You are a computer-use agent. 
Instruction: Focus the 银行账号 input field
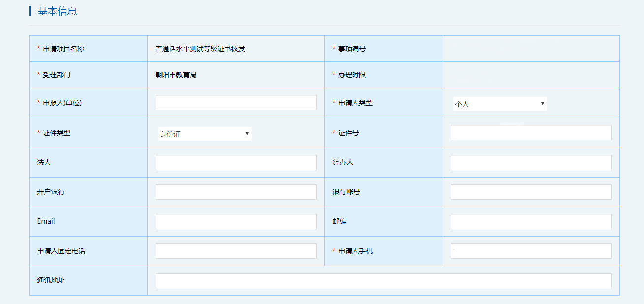(x=531, y=192)
